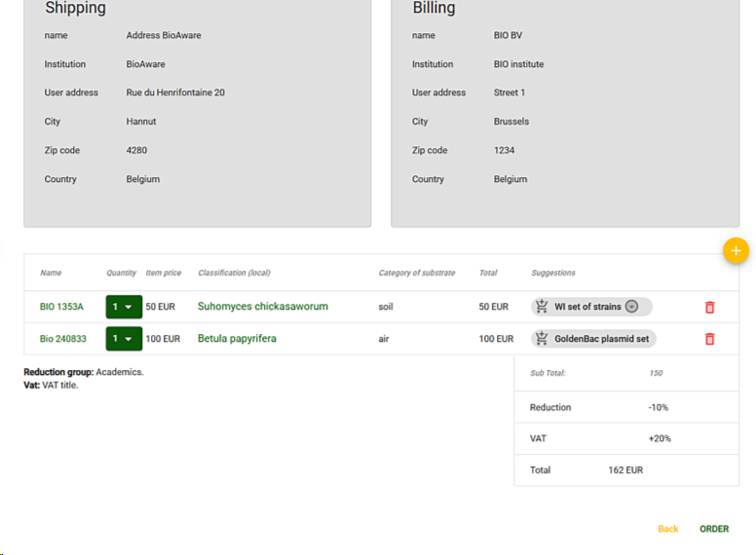
Task: Click cart icon in WI set of strains
Action: tap(542, 307)
